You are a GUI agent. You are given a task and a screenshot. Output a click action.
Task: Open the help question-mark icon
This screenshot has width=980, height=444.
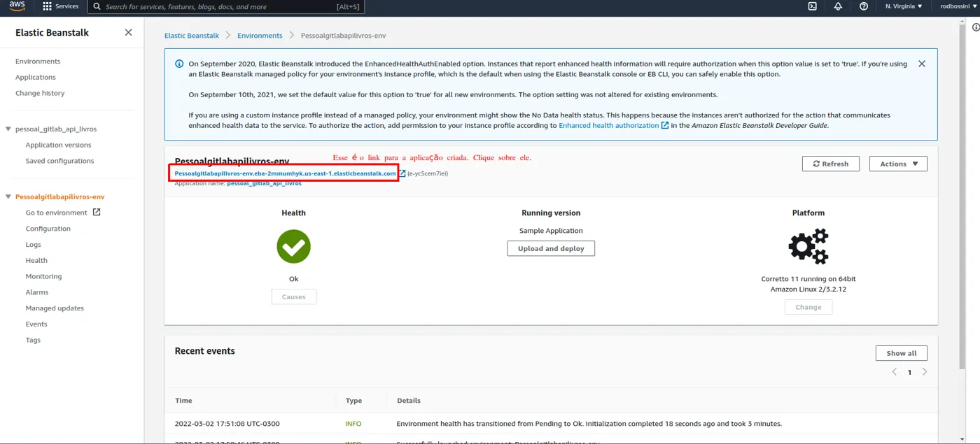click(x=864, y=6)
